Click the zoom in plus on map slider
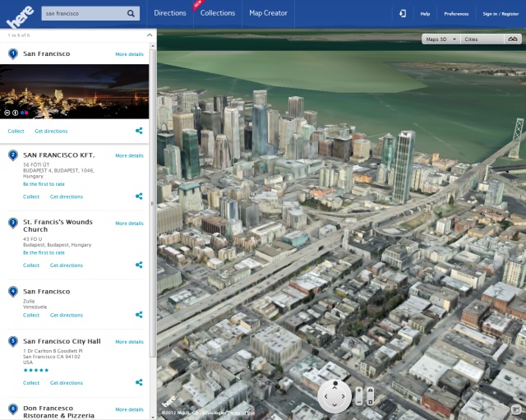Image resolution: width=526 pixels, height=420 pixels. [x=358, y=390]
